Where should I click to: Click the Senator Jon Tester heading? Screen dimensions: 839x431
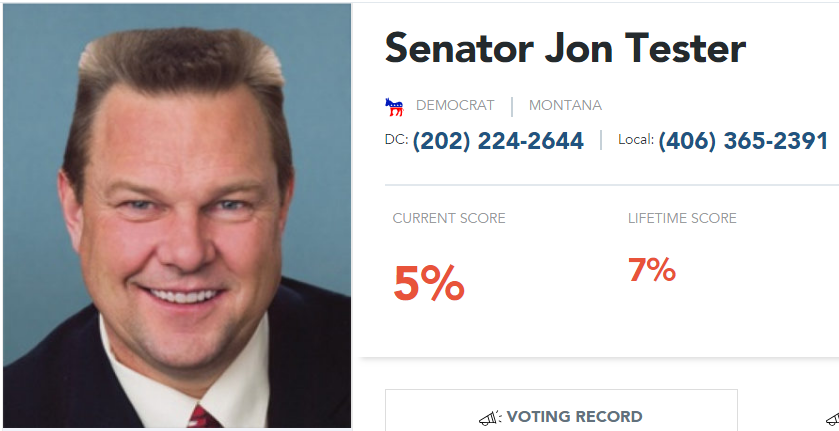(x=565, y=48)
